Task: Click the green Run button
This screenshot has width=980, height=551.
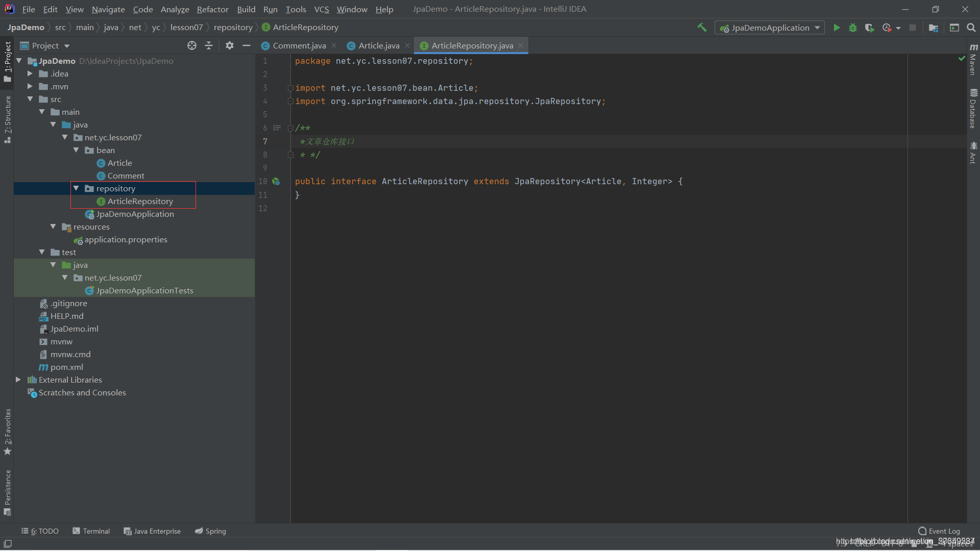Action: click(837, 28)
